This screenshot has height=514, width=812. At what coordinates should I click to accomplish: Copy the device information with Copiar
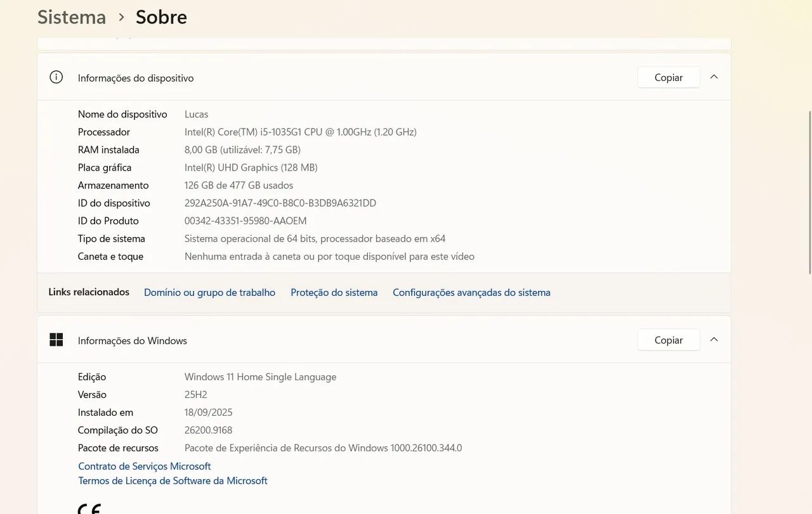669,77
